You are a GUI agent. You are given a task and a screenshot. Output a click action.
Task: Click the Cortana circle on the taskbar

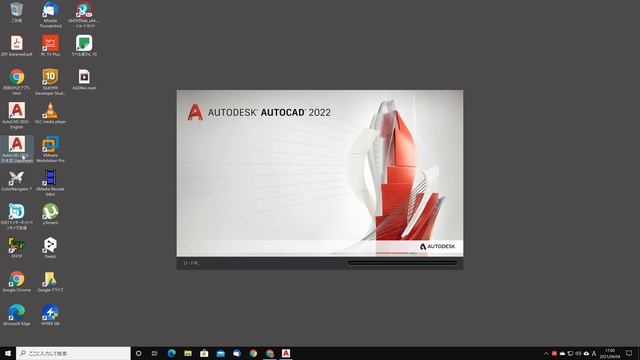tap(138, 353)
